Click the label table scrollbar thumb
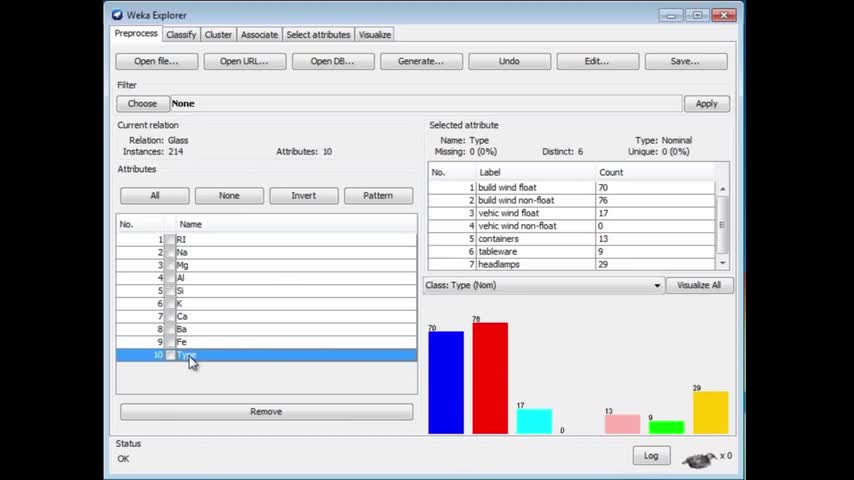Screen dimensions: 854x480 [722, 224]
